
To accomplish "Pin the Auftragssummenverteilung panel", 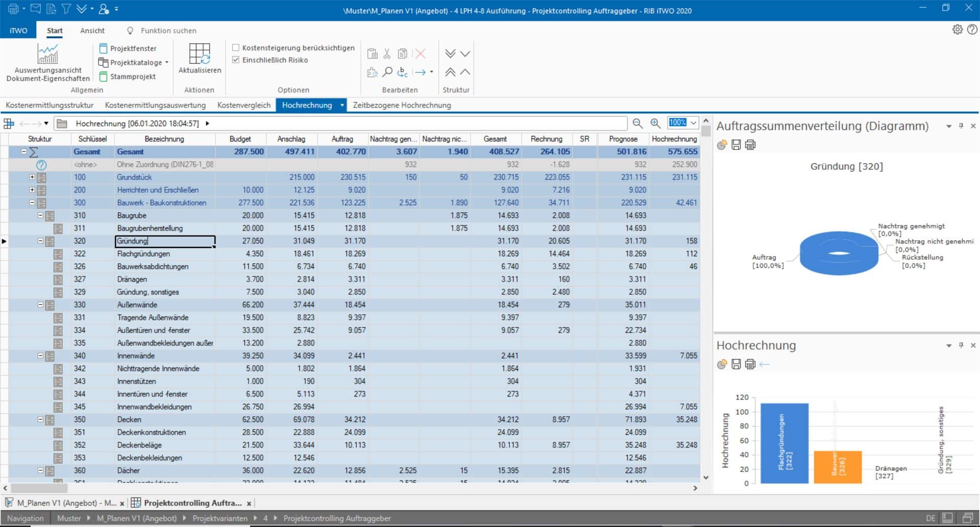I will click(961, 126).
